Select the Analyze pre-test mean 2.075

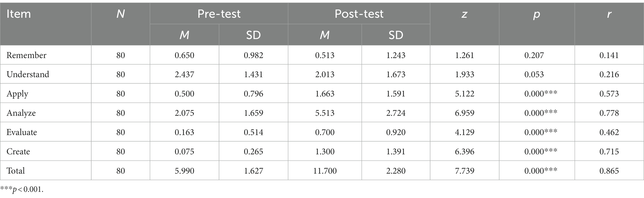point(184,113)
